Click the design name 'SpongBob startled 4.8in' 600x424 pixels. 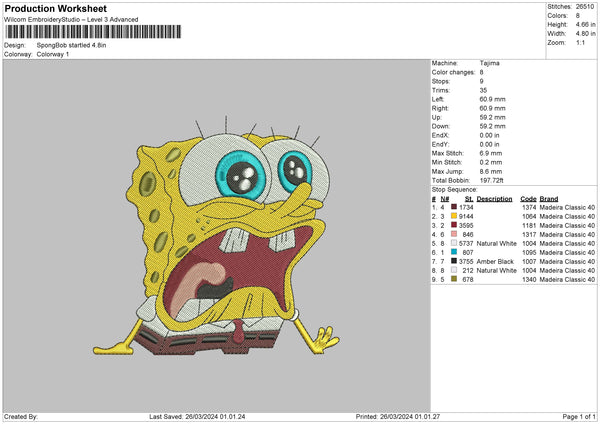point(71,45)
